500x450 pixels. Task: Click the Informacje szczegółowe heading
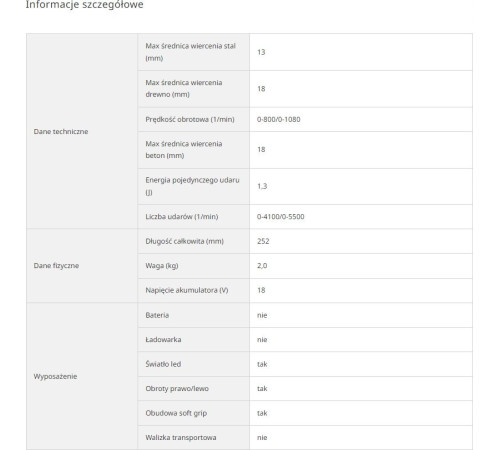coord(85,5)
